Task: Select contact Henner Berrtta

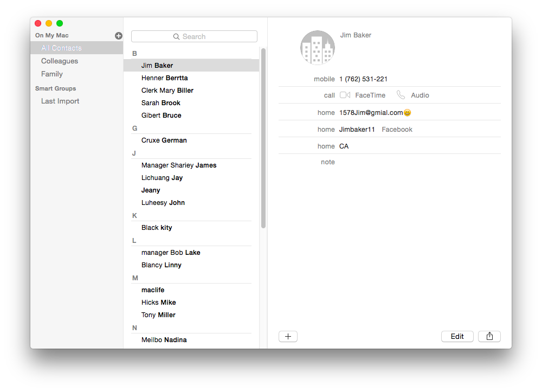Action: pyautogui.click(x=165, y=78)
